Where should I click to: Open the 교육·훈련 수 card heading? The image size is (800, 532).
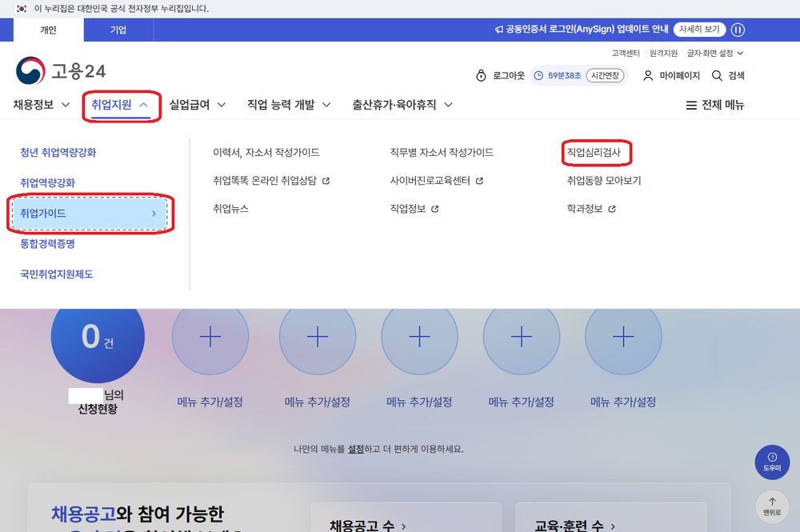(574, 526)
